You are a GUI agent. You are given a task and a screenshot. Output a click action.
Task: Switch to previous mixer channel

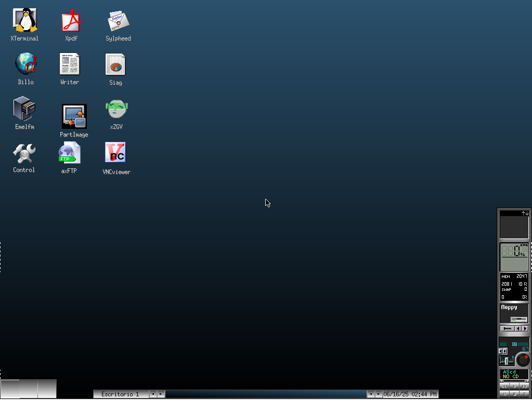pyautogui.click(x=500, y=351)
